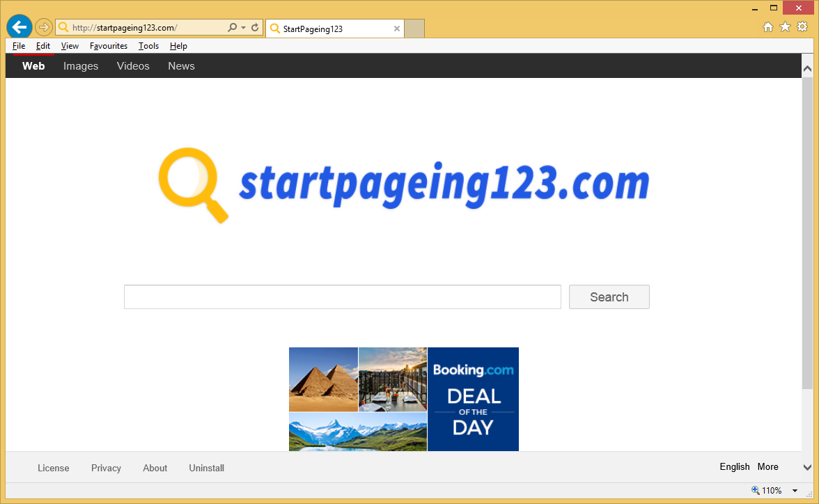Minimize the browser window
The width and height of the screenshot is (819, 504).
coord(755,8)
